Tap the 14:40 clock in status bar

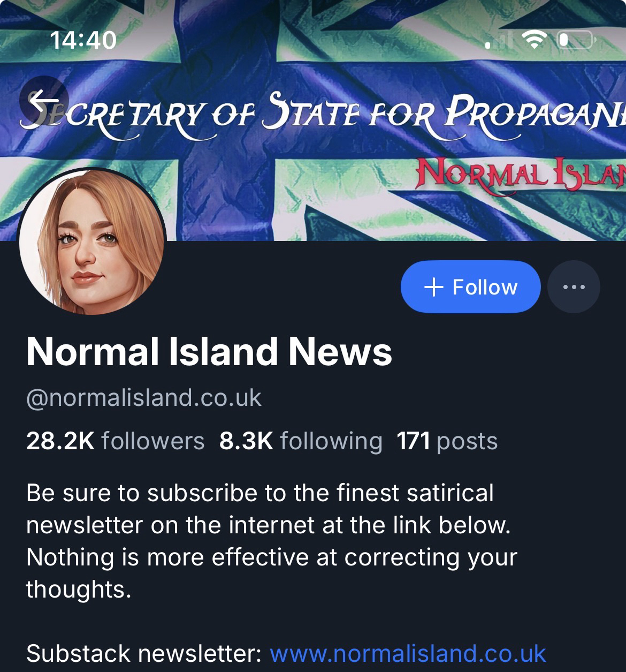(x=83, y=40)
